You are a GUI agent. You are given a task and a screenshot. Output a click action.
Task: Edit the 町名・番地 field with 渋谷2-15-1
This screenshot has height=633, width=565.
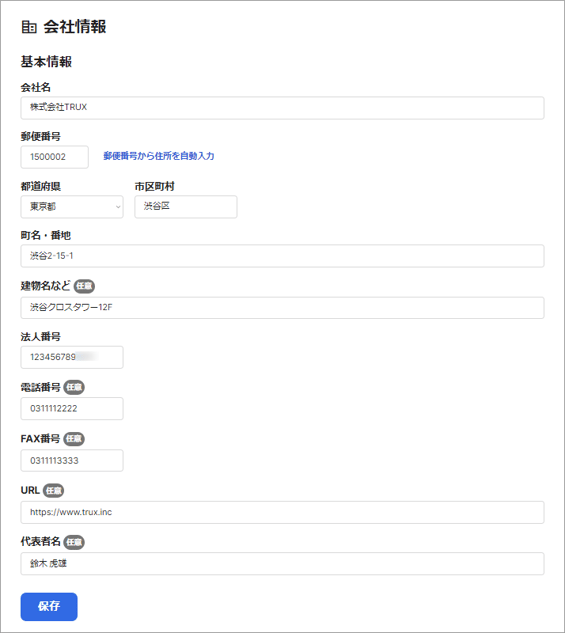point(282,256)
